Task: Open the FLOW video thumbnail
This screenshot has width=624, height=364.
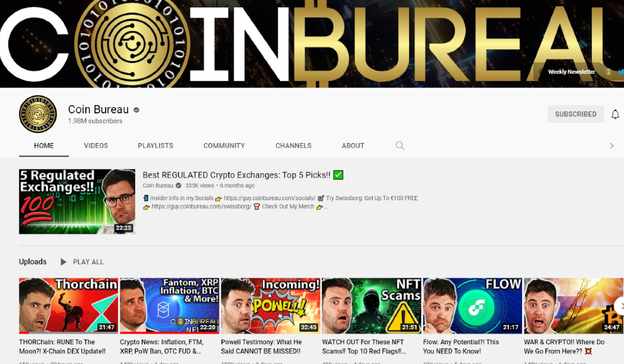Action: [x=472, y=306]
